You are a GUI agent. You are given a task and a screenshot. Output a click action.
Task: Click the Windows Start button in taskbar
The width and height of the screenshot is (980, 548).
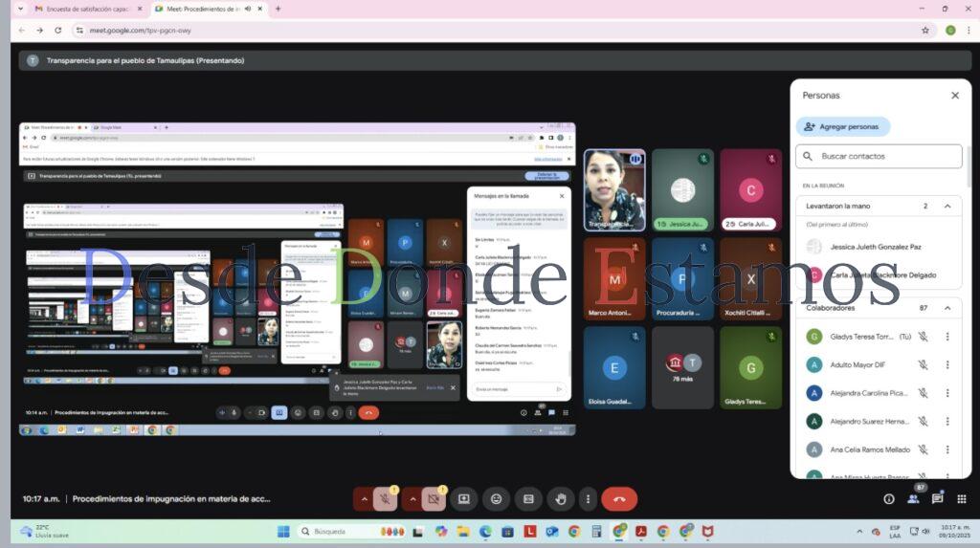283,531
